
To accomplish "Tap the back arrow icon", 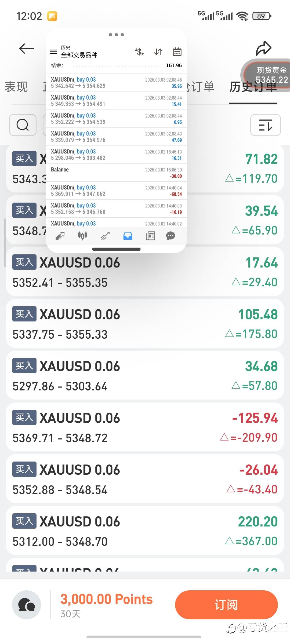I will tap(27, 49).
